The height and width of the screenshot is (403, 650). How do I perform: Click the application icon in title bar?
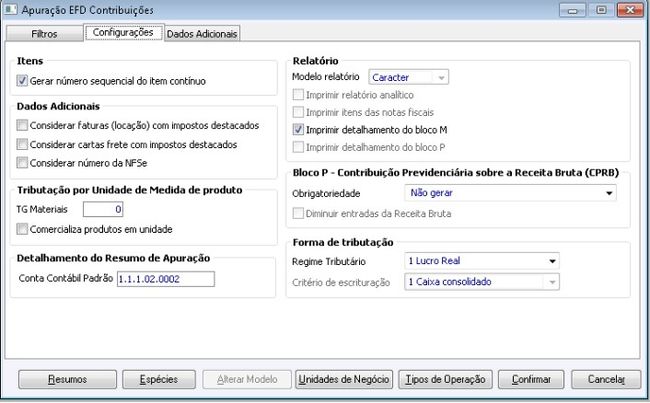10,10
